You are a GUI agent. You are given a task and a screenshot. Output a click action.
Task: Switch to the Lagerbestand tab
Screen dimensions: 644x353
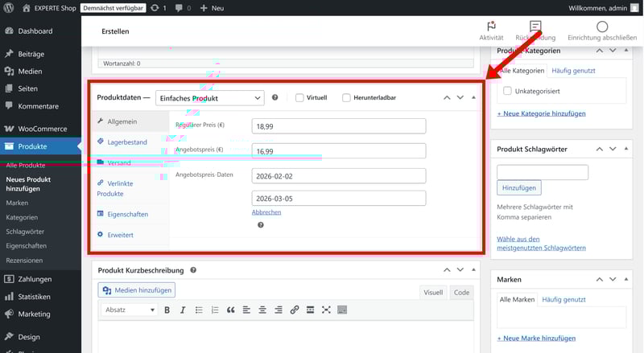[126, 142]
